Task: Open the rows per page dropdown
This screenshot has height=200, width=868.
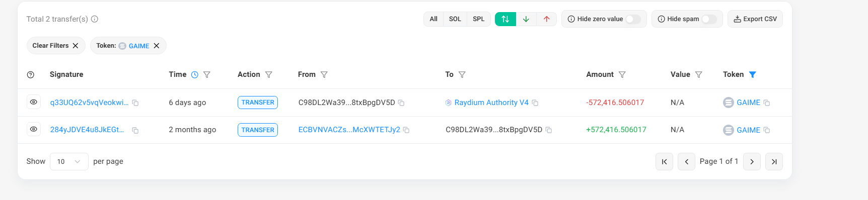Action: click(69, 161)
